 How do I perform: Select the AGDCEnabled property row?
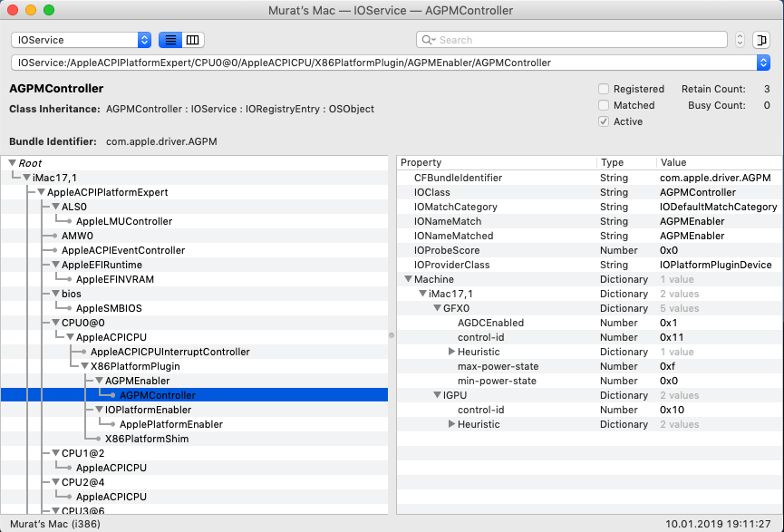click(589, 323)
